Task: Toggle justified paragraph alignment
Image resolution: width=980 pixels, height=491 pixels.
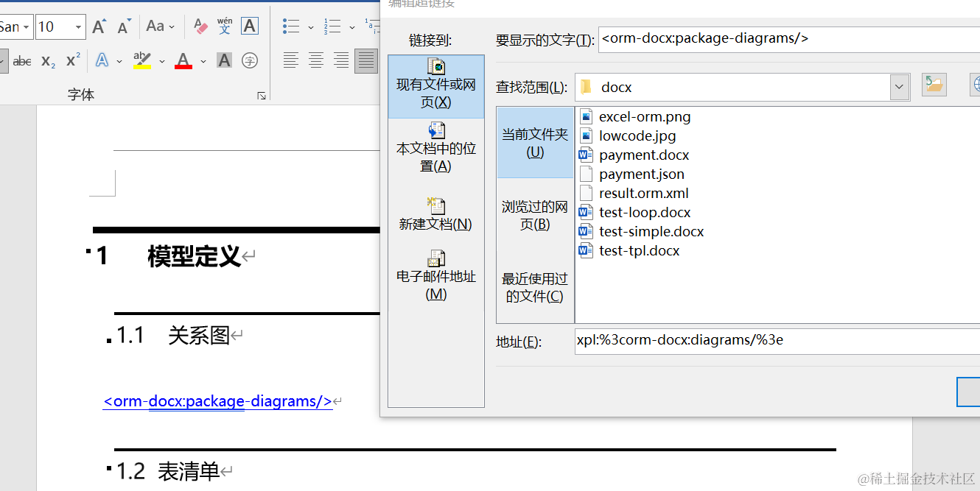Action: pyautogui.click(x=366, y=60)
